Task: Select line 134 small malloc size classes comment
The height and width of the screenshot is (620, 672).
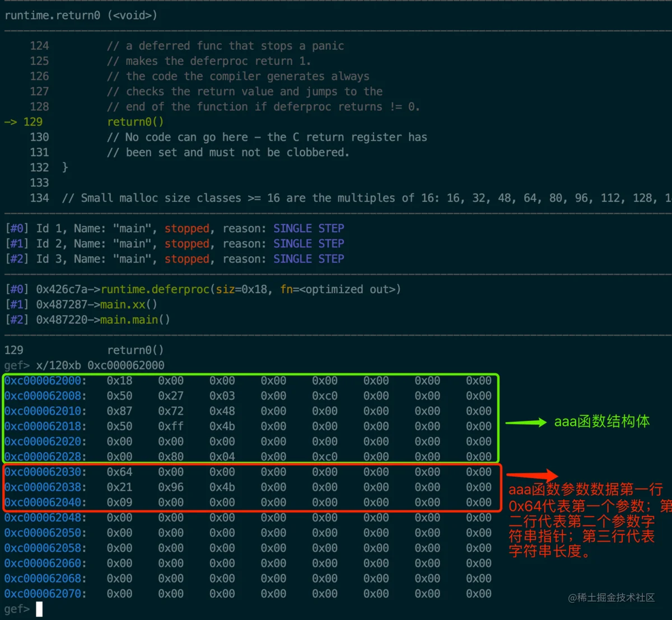Action: click(x=367, y=198)
